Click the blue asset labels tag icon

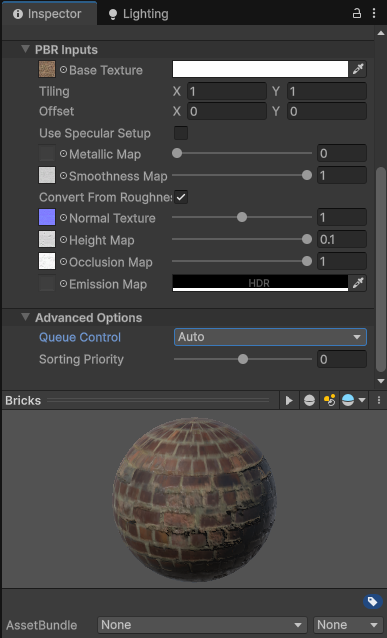[372, 602]
